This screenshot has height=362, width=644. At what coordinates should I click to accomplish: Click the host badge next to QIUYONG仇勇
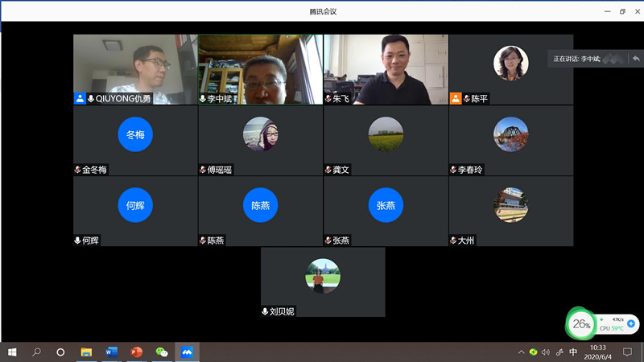[x=80, y=99]
